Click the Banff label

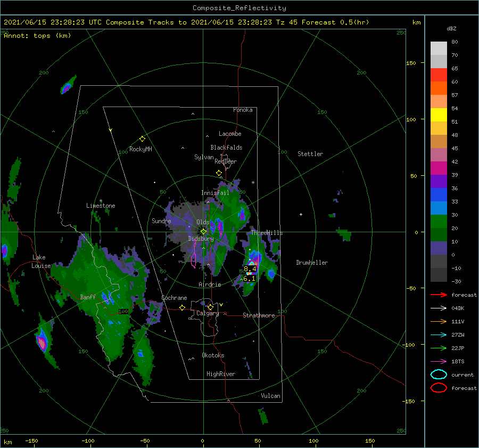point(88,297)
